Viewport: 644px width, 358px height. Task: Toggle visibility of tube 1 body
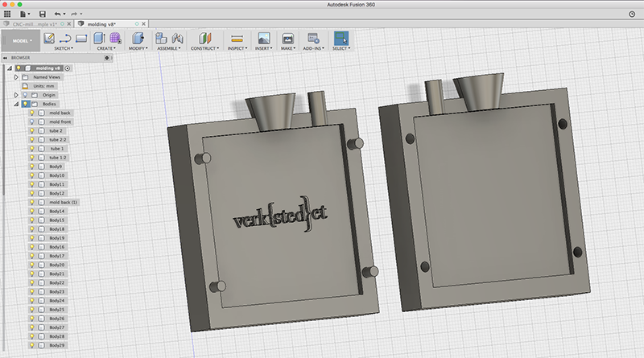pos(31,149)
